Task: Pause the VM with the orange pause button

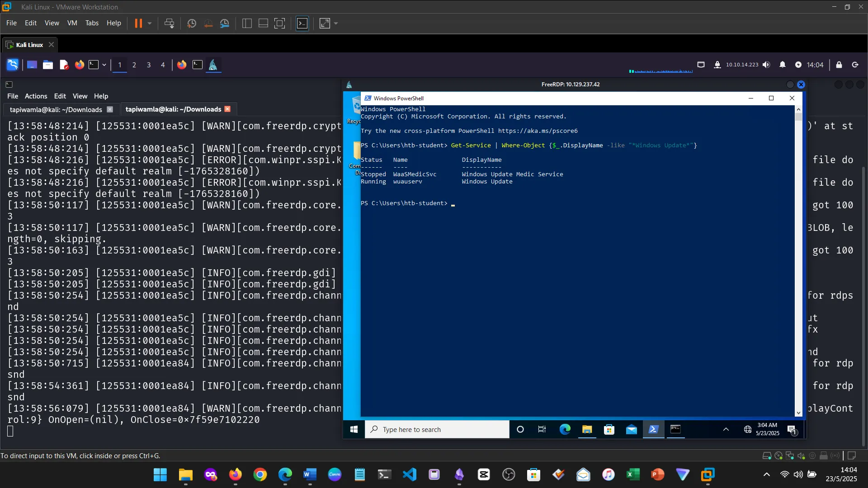Action: [138, 23]
